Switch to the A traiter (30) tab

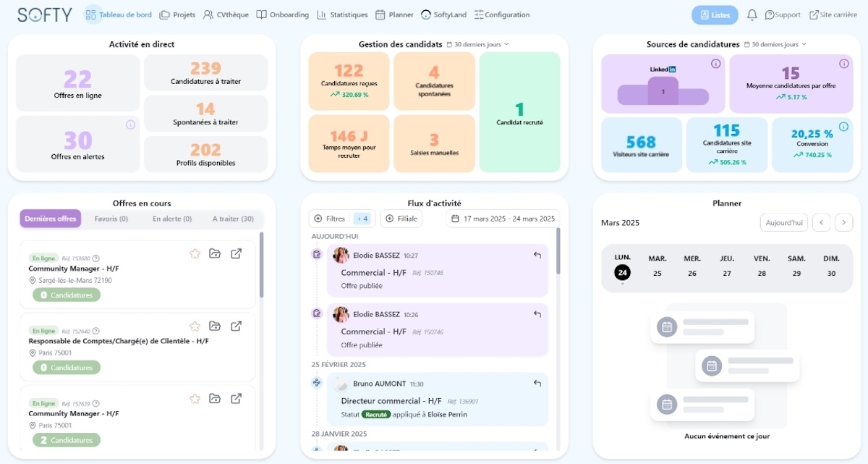(x=233, y=219)
